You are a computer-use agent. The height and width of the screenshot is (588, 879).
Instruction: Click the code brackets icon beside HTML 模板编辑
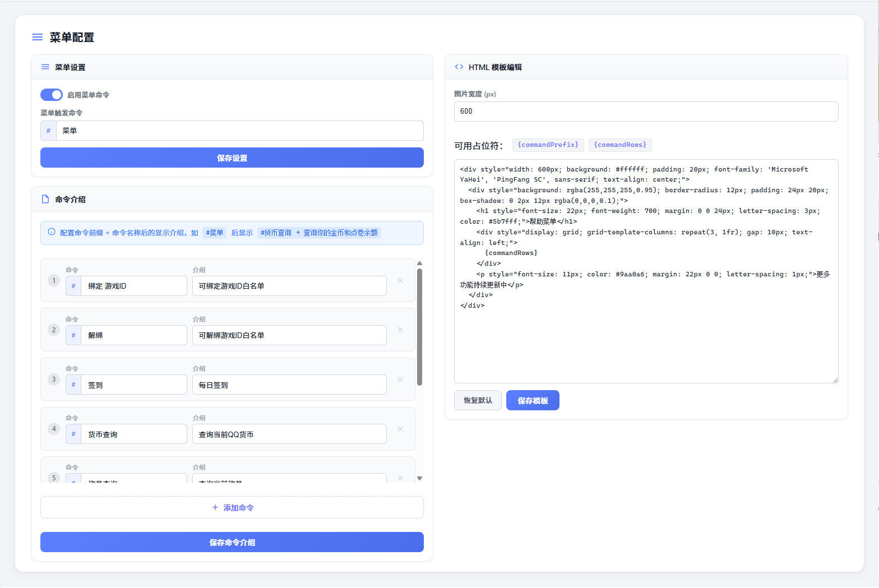pyautogui.click(x=459, y=67)
